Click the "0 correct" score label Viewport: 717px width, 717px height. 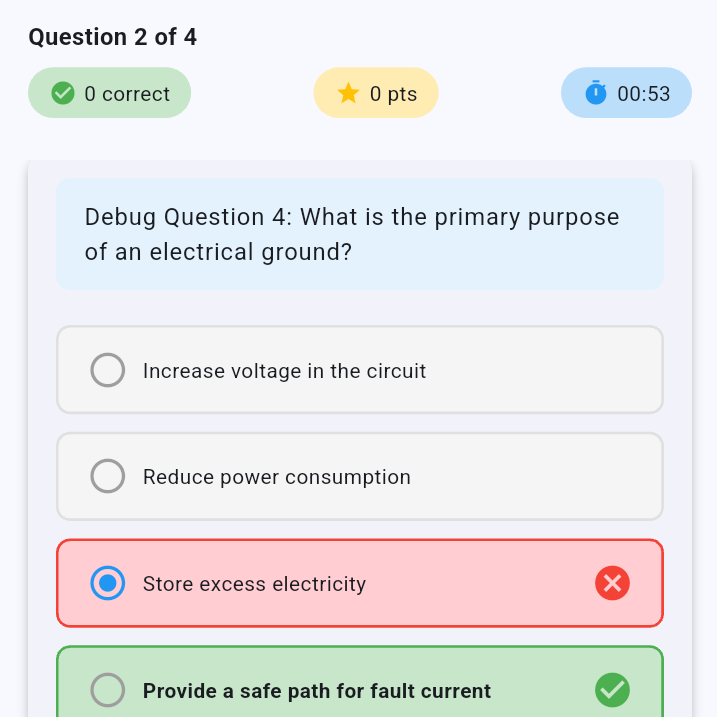point(127,94)
